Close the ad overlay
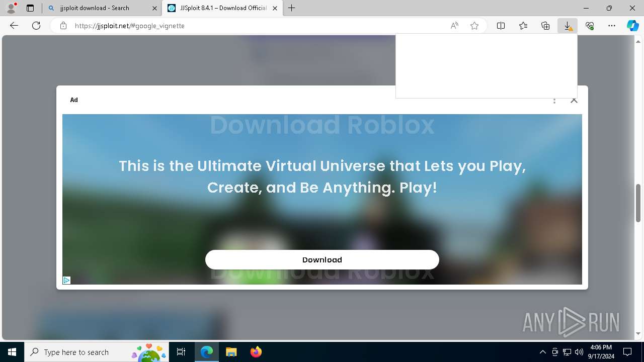Viewport: 644px width, 362px height. tap(574, 100)
